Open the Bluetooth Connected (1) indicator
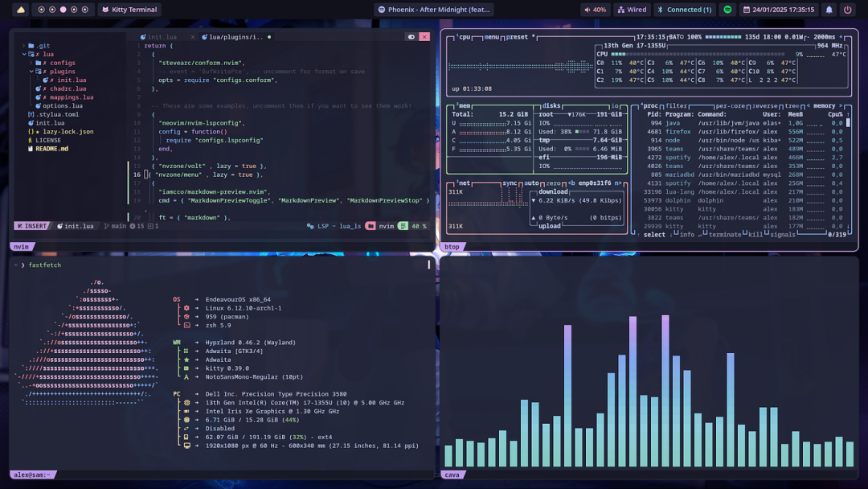This screenshot has height=489, width=868. click(x=684, y=10)
